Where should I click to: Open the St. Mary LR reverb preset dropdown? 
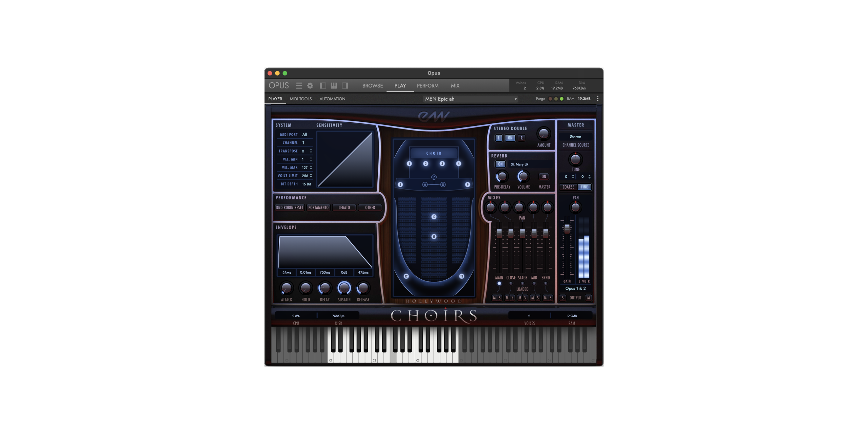pyautogui.click(x=530, y=164)
